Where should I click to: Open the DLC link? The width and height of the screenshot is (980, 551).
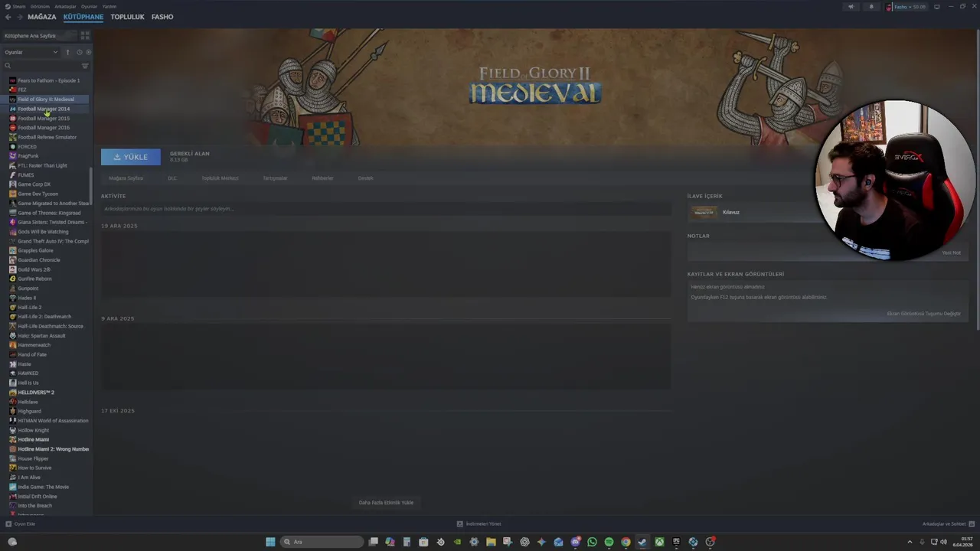coord(172,178)
